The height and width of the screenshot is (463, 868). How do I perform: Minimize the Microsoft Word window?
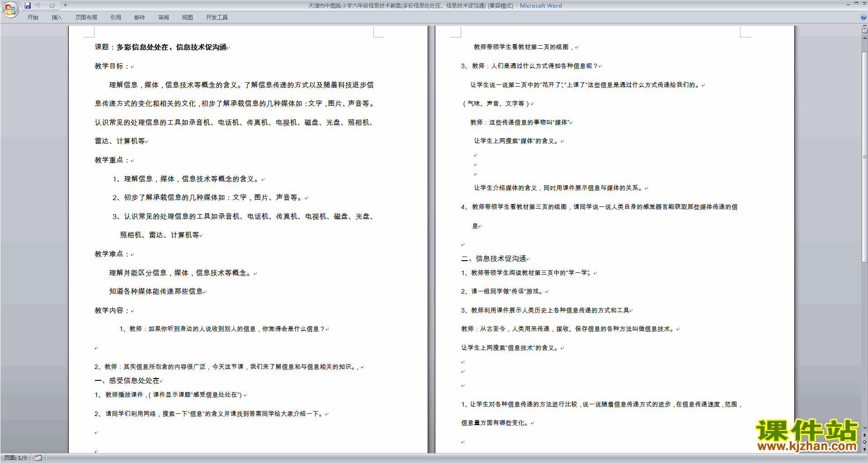(x=848, y=4)
